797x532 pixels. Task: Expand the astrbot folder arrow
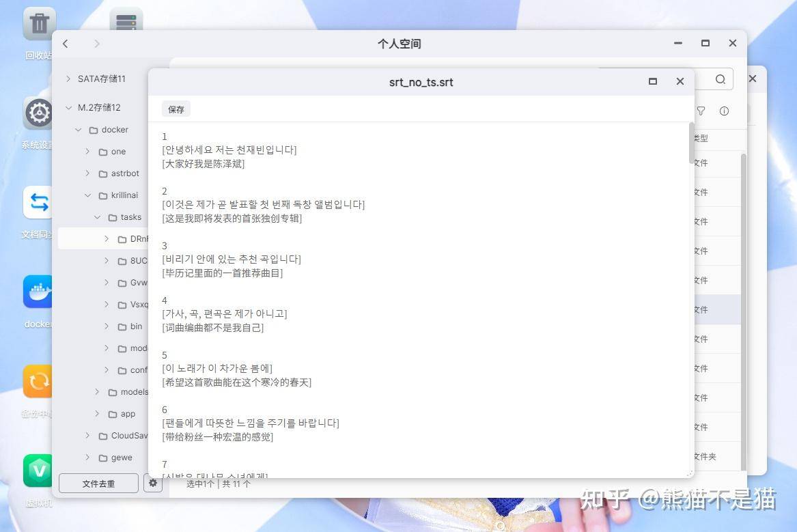(x=87, y=173)
